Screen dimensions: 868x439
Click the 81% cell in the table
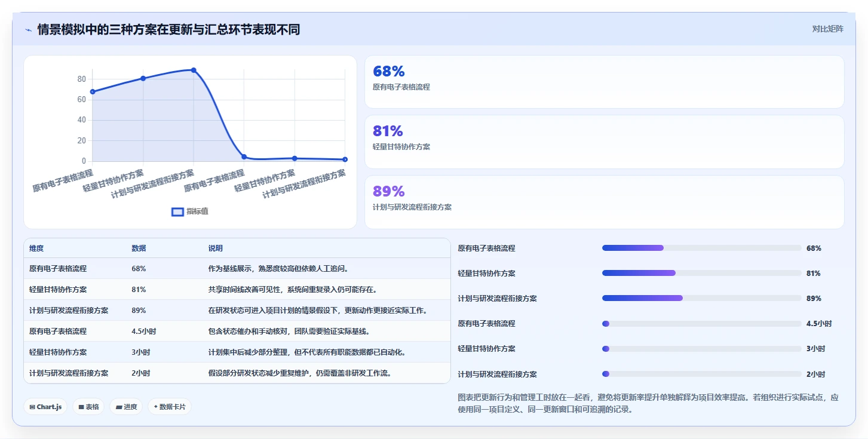139,290
